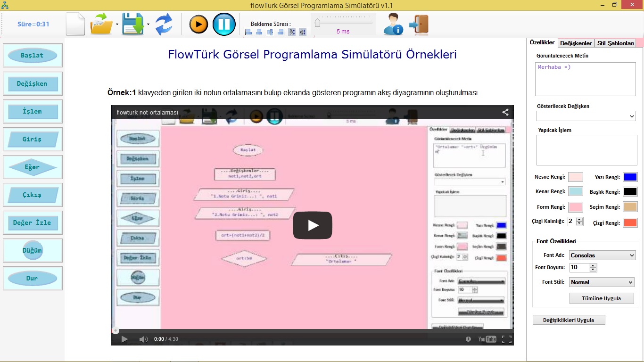Open a file with the folder icon
This screenshot has height=362, width=644.
coord(101,24)
